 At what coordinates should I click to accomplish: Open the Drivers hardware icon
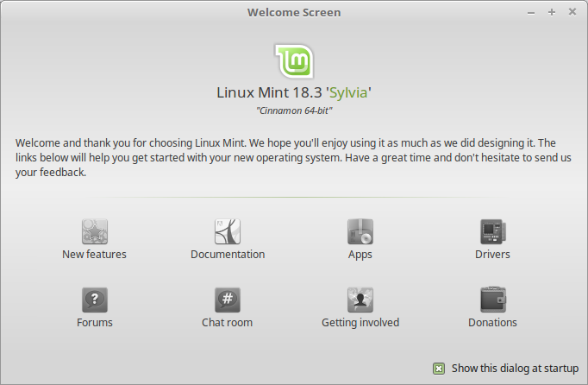493,231
